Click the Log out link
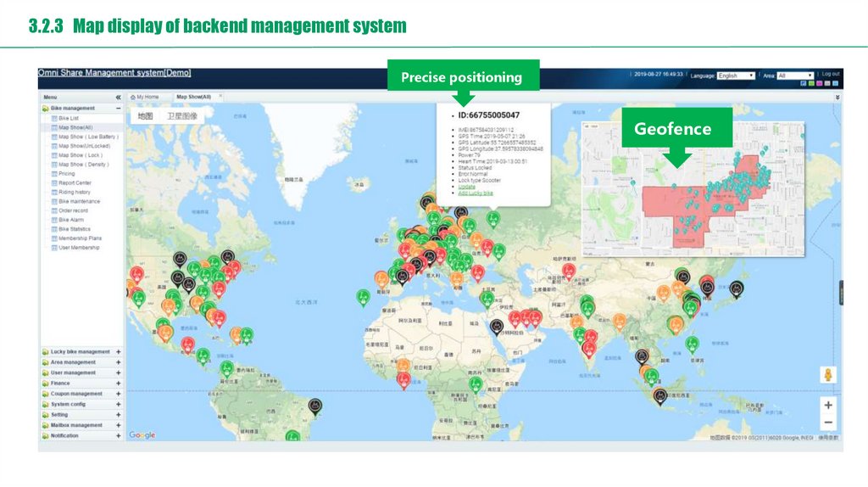868x487 pixels. tap(831, 74)
